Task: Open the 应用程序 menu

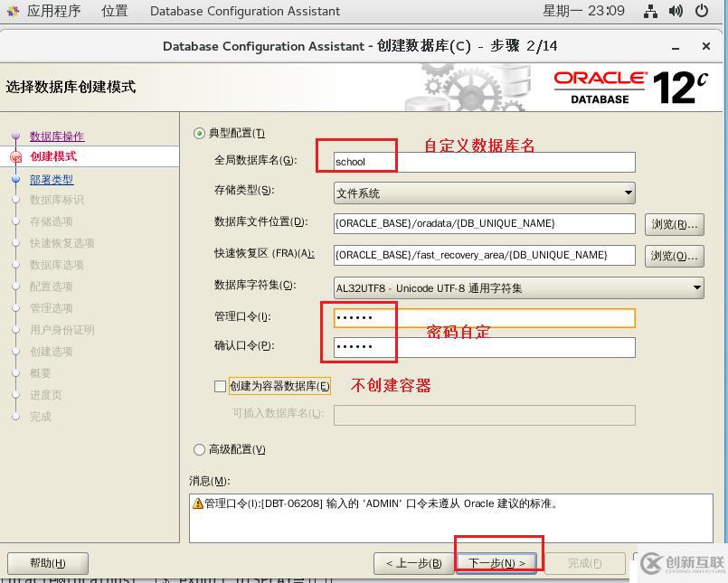Action: click(54, 11)
